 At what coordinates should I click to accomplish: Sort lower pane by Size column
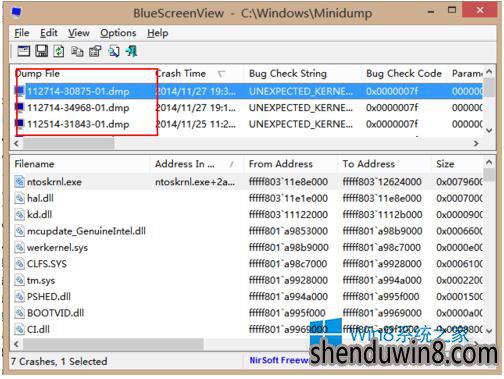(x=457, y=164)
